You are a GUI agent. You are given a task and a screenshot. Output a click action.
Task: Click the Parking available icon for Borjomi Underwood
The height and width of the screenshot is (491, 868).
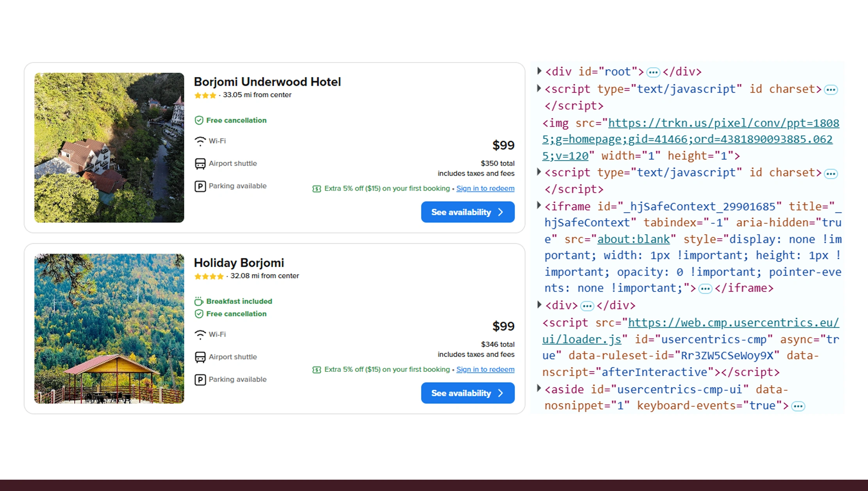pos(200,186)
